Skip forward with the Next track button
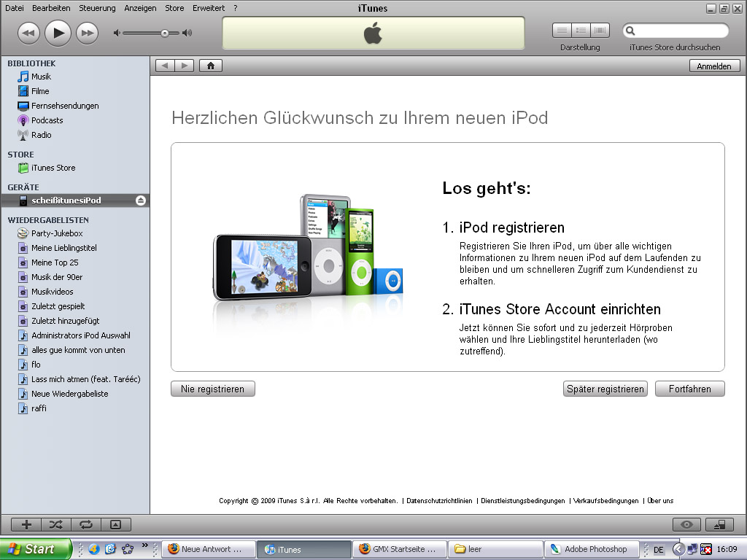The image size is (747, 560). point(88,34)
